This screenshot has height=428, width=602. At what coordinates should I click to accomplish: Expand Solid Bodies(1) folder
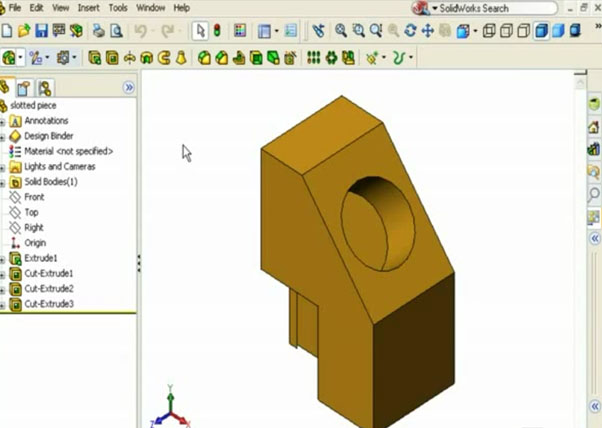[2, 183]
